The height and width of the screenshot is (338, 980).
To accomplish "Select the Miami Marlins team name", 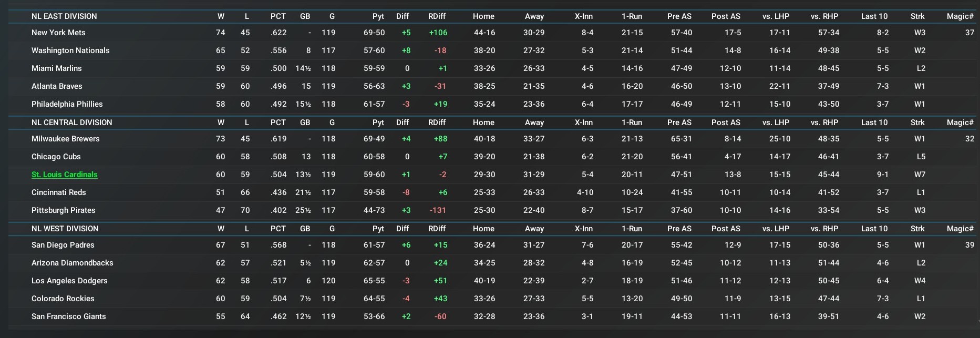I will click(x=57, y=68).
